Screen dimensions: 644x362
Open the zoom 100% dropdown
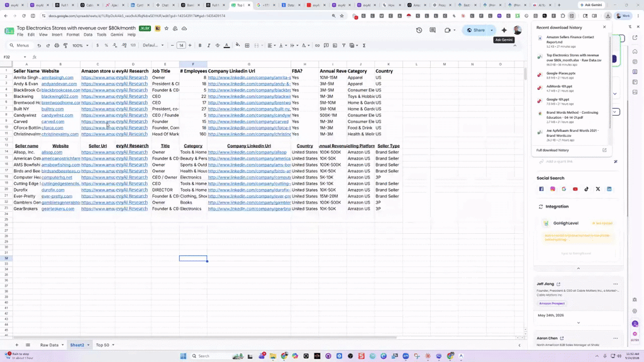tap(80, 45)
